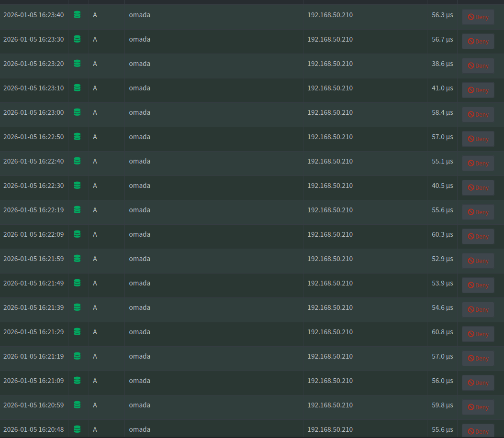Viewport: 504px width, 438px height.
Task: Click client 192.168.50.210 in the 16:23:00 row
Action: 330,112
